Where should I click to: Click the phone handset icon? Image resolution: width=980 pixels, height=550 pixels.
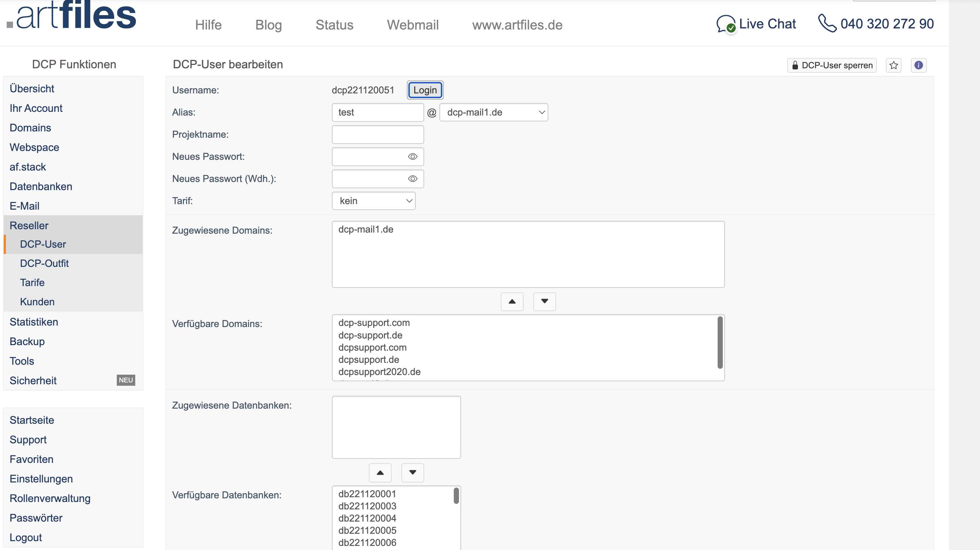[x=827, y=24]
